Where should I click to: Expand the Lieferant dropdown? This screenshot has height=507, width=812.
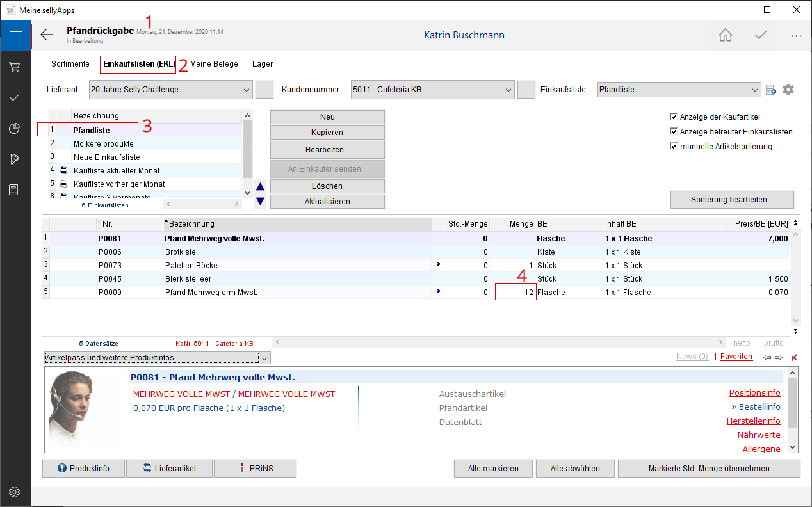pyautogui.click(x=247, y=90)
